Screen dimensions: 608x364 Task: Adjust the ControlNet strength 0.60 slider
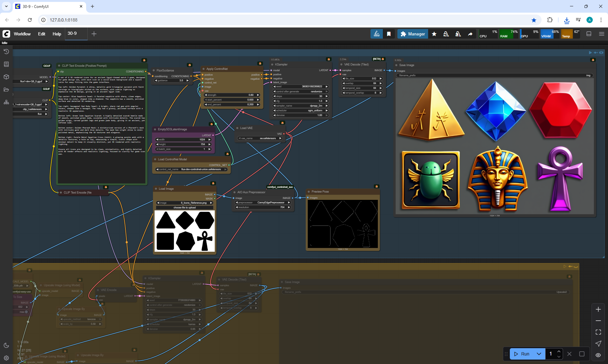point(232,95)
